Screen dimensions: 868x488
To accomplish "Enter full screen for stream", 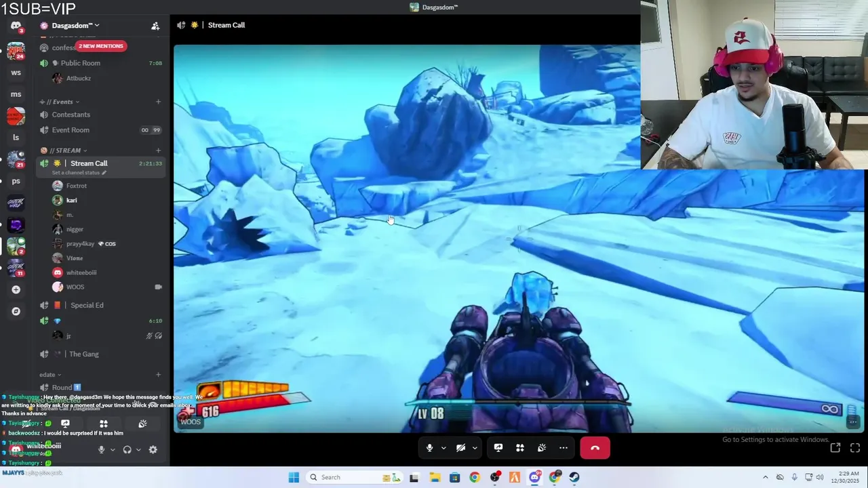I will tap(855, 447).
